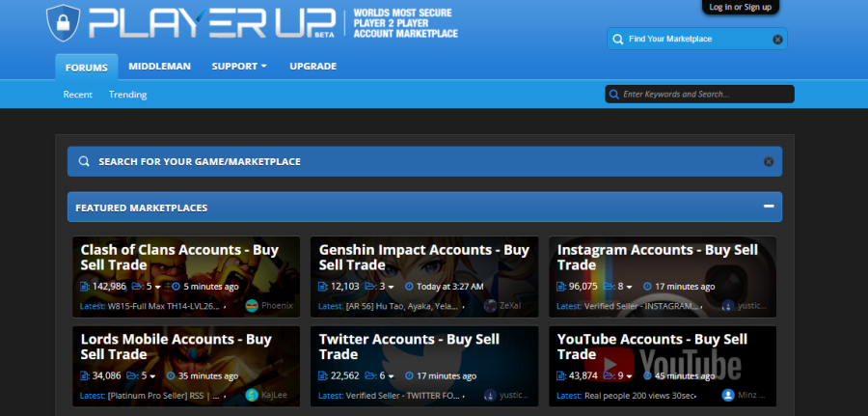
Task: Click clock icon on Genshin Impact card
Action: click(x=409, y=287)
